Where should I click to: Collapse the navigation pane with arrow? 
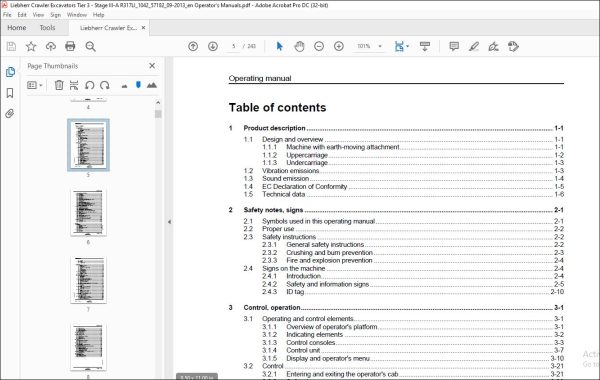point(169,222)
